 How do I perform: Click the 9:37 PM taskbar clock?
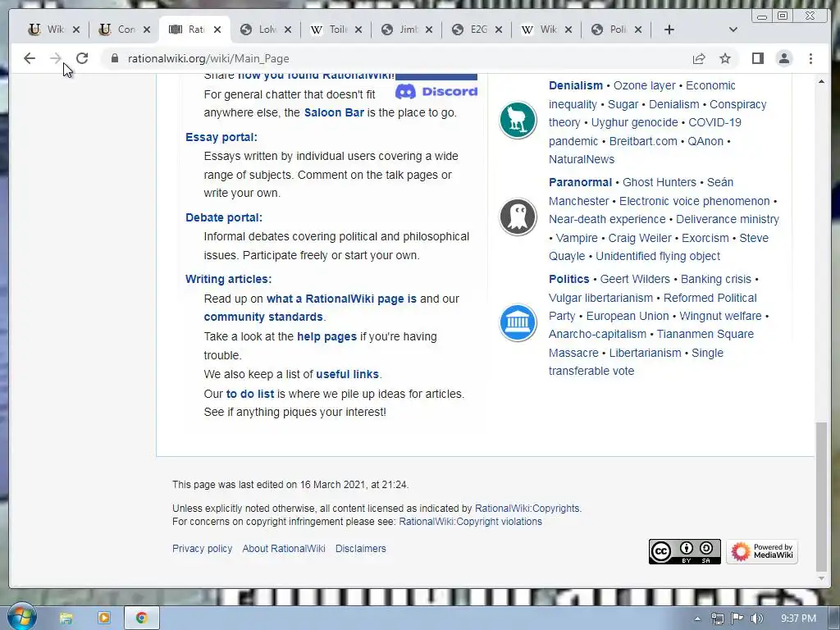tap(798, 619)
